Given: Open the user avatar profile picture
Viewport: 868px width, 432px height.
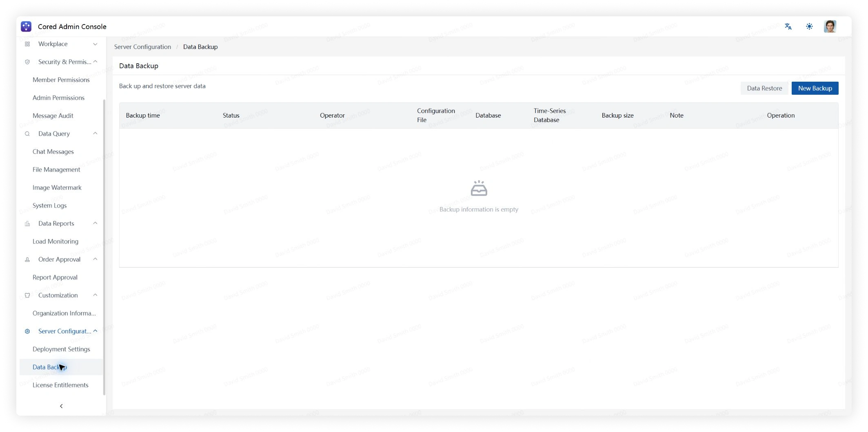Looking at the screenshot, I should [x=830, y=27].
